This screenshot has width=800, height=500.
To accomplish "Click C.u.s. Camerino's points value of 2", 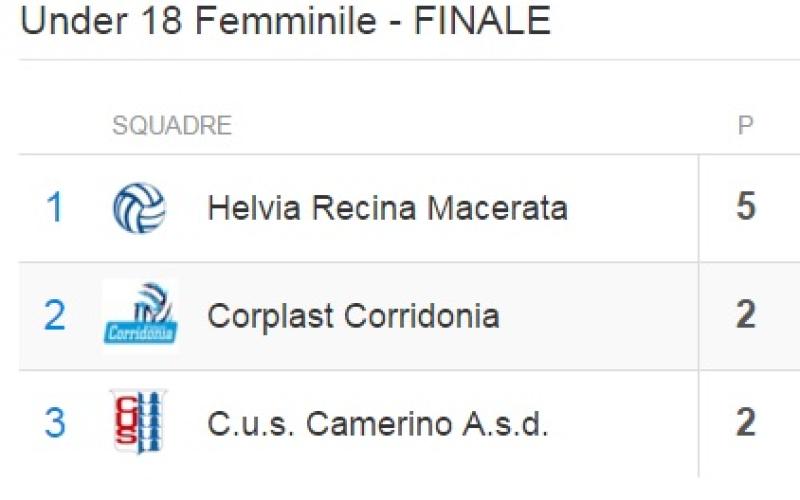I will pos(745,424).
